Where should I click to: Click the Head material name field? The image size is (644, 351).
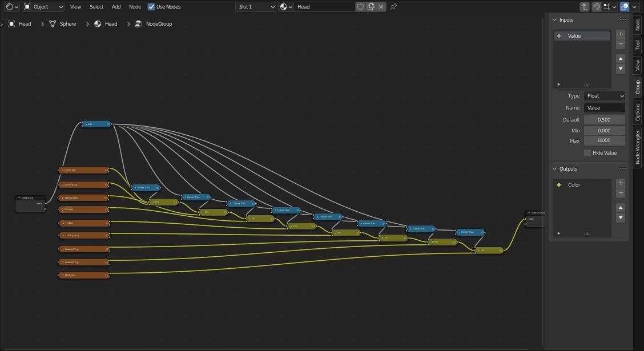tap(324, 7)
